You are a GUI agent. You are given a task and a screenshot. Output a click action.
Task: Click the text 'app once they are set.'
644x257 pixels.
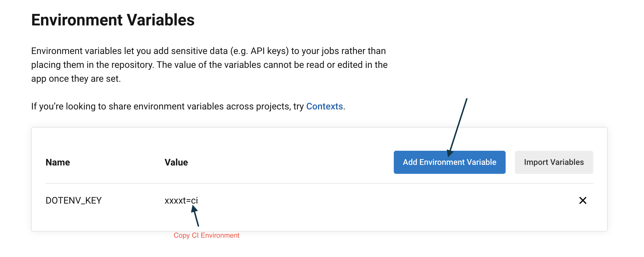tap(76, 79)
